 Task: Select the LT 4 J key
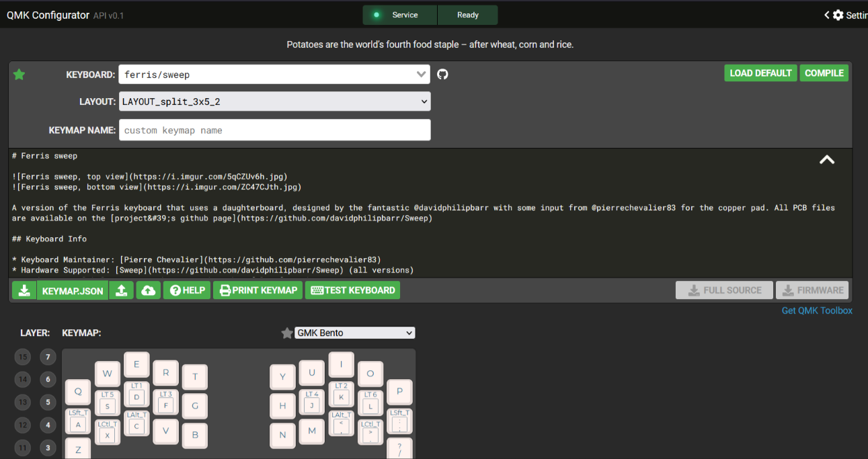click(312, 403)
